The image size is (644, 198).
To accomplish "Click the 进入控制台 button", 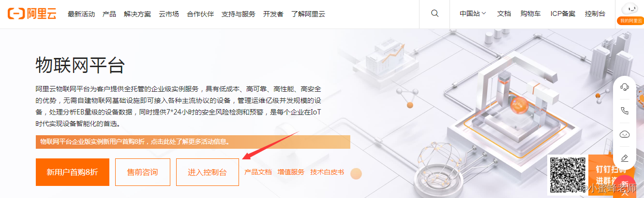I will 208,172.
